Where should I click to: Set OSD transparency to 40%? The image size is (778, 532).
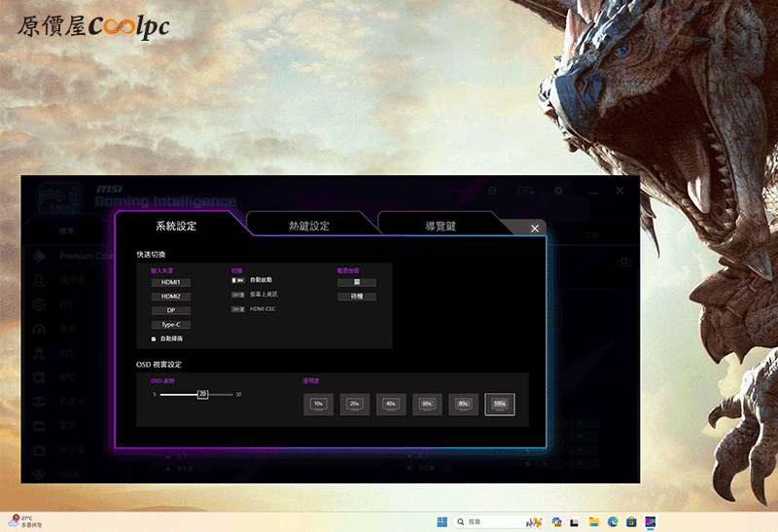(391, 404)
